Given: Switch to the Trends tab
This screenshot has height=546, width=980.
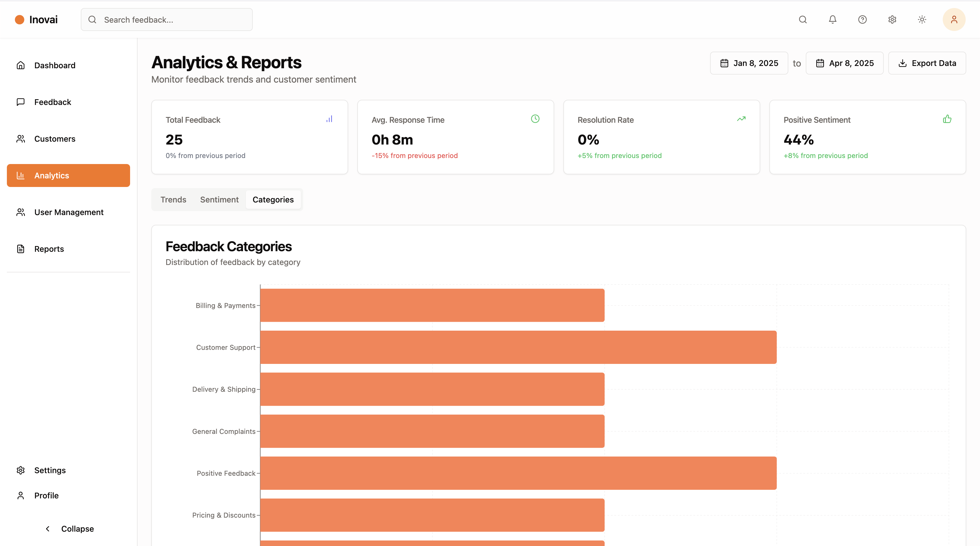Looking at the screenshot, I should (173, 200).
